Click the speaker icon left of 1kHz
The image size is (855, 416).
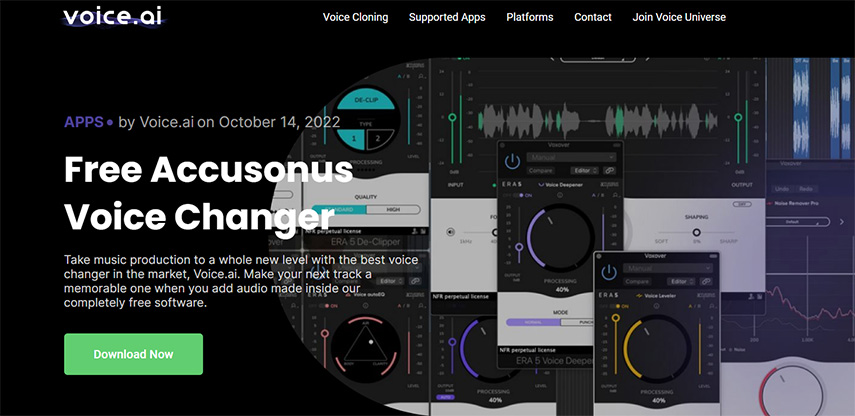[x=450, y=232]
